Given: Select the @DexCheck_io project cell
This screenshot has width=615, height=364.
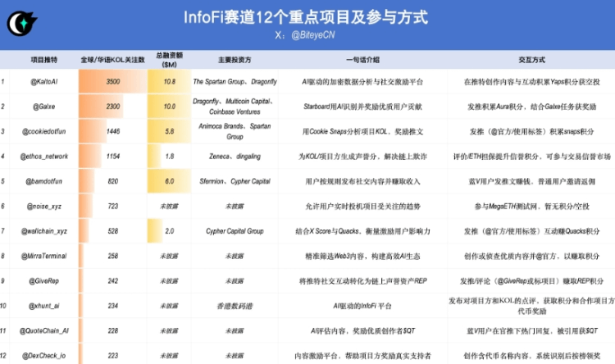Looking at the screenshot, I should coord(44,355).
